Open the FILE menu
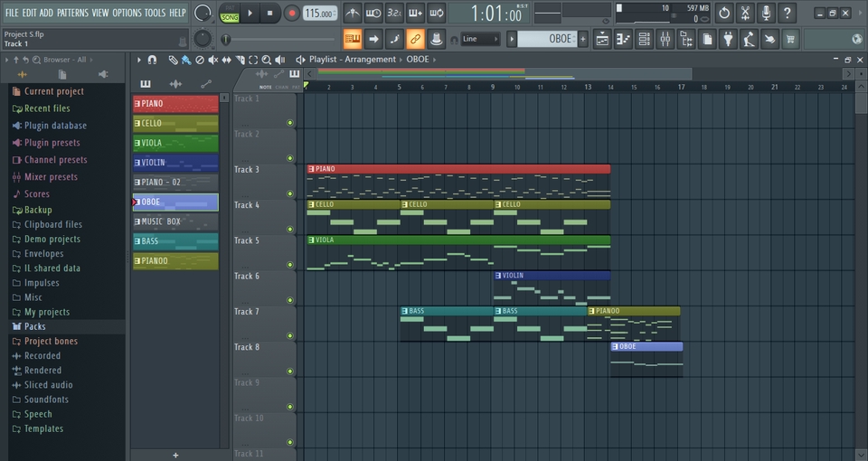Viewport: 868px width, 461px height. [x=12, y=12]
